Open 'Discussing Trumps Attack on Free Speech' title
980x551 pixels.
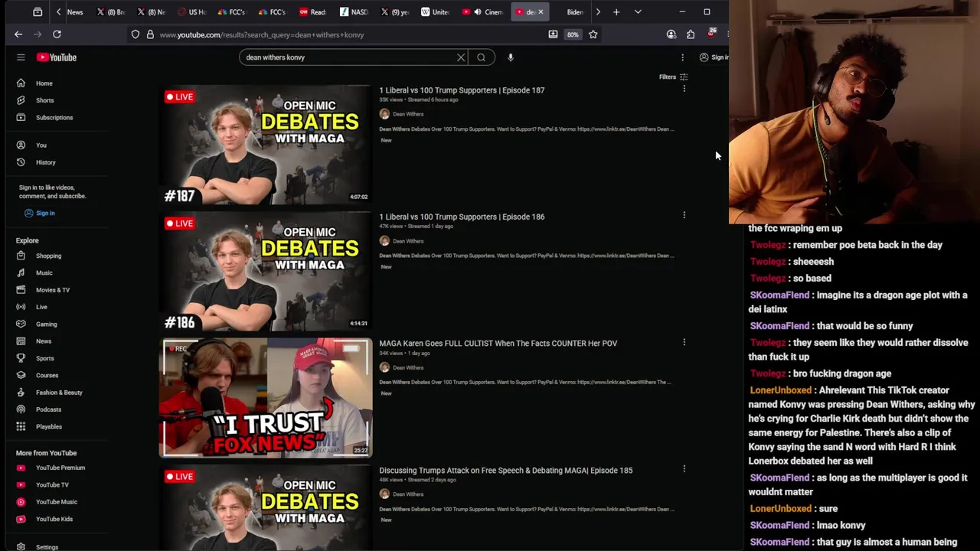click(505, 471)
